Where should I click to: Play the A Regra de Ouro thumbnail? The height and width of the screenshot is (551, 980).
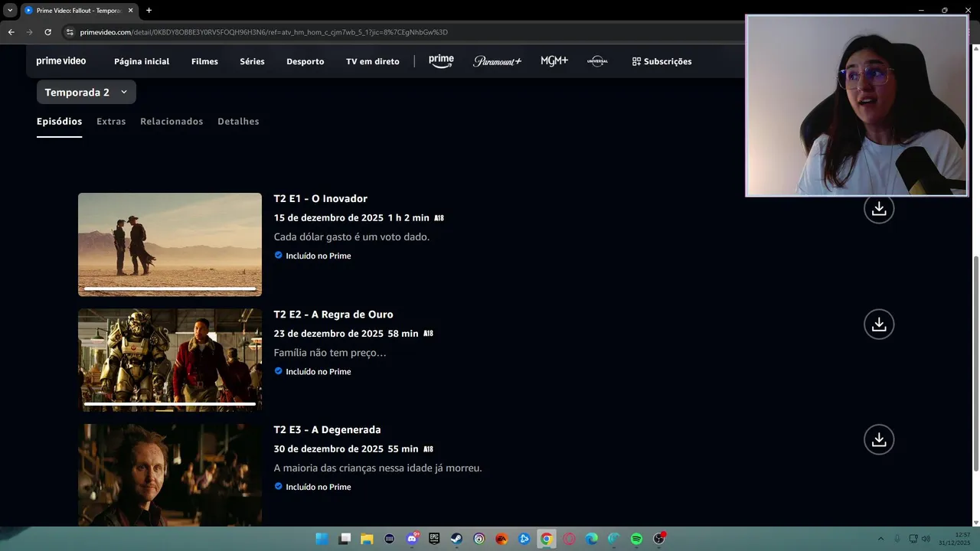click(170, 360)
